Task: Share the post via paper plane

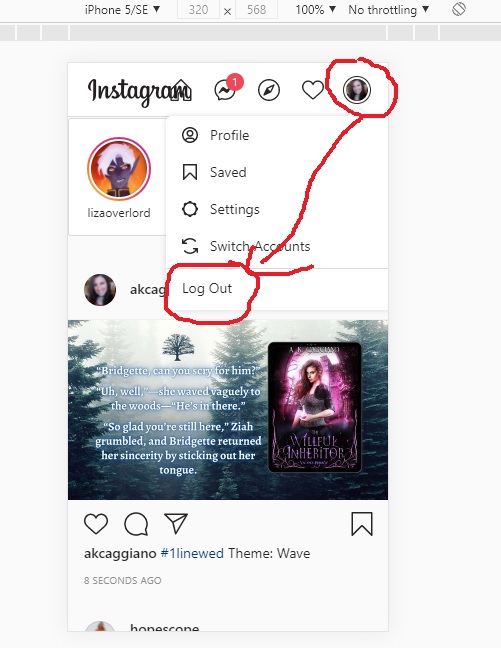Action: 176,523
